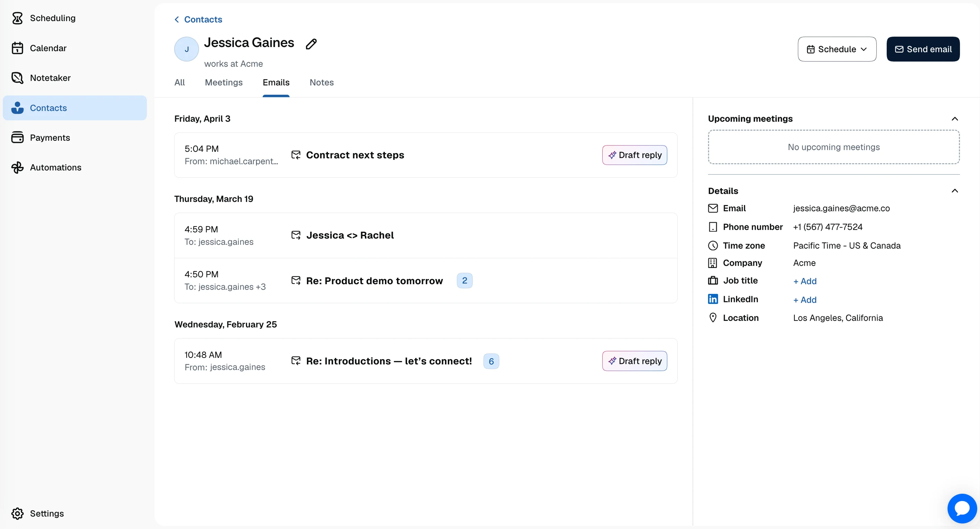Click sender From: michael.carpent…

pyautogui.click(x=231, y=161)
